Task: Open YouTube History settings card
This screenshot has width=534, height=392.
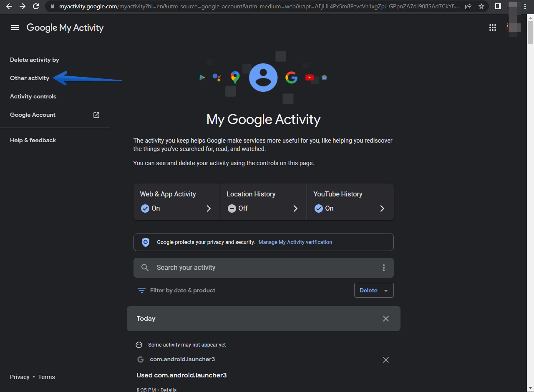Action: (350, 202)
